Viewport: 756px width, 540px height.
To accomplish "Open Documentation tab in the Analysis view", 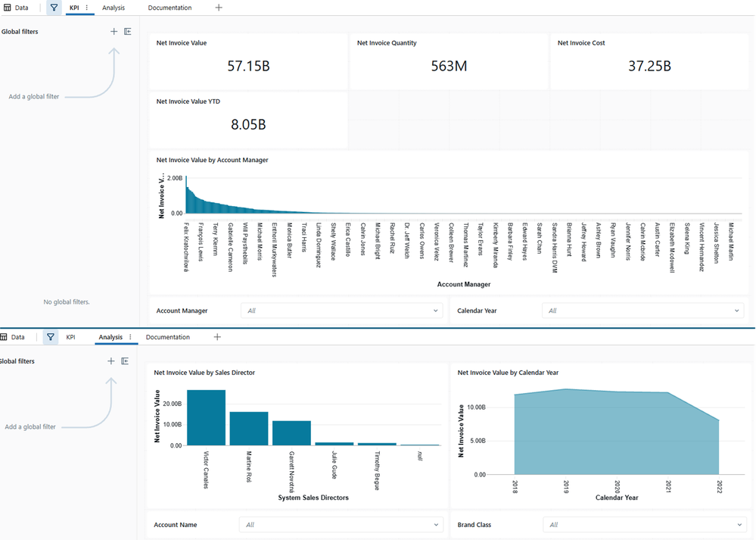I will click(168, 337).
